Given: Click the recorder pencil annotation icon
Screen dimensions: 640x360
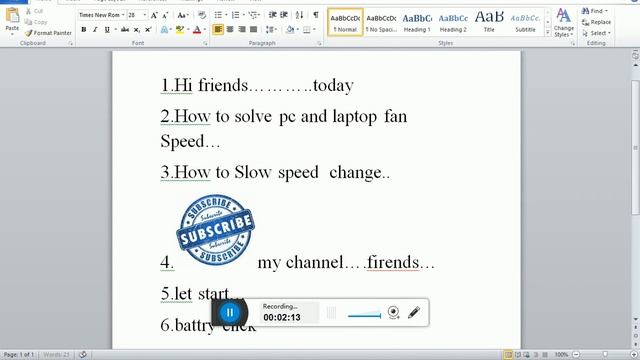Looking at the screenshot, I should pyautogui.click(x=414, y=313).
